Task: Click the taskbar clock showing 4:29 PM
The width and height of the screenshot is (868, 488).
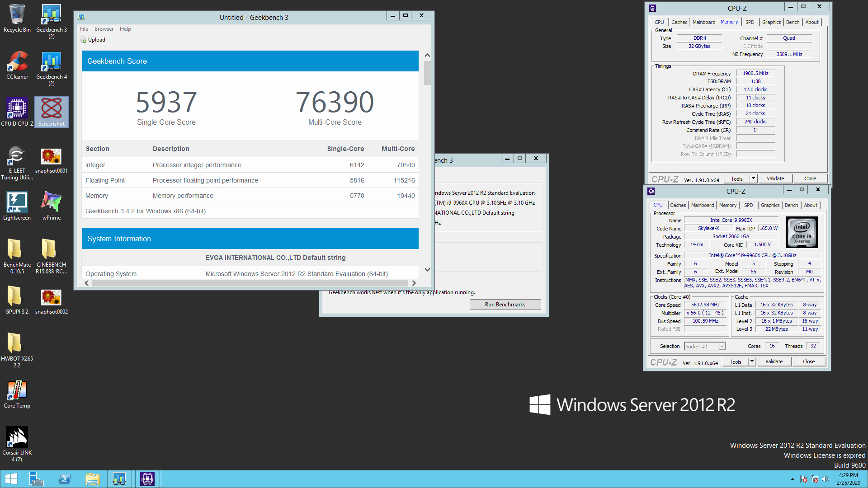Action: pyautogui.click(x=848, y=479)
